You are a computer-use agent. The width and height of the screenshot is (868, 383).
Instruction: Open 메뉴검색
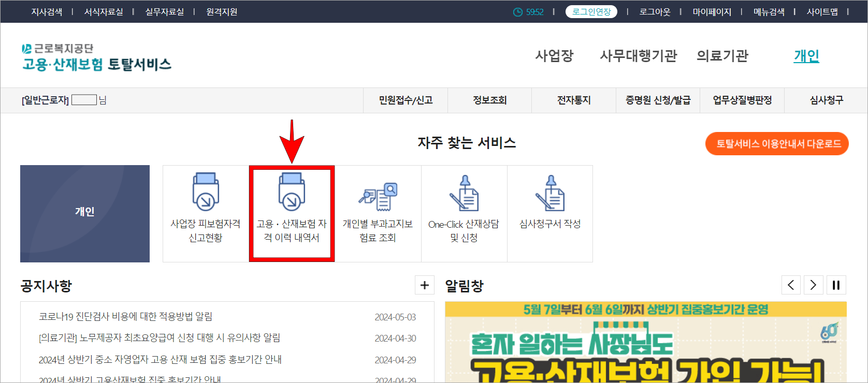click(x=769, y=12)
